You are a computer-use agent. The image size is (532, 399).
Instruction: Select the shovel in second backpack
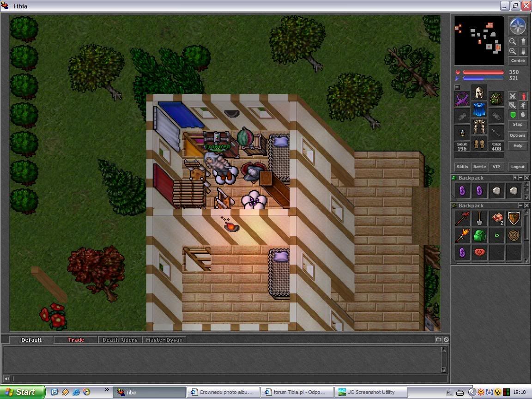(479, 219)
